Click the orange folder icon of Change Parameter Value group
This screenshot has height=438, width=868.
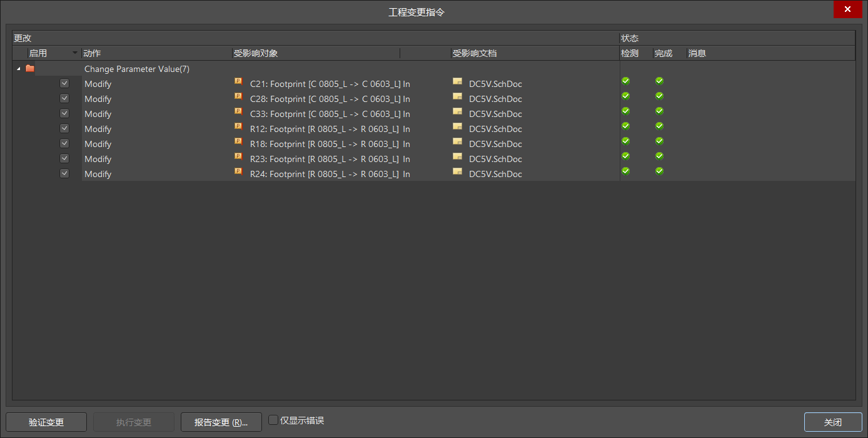click(30, 69)
